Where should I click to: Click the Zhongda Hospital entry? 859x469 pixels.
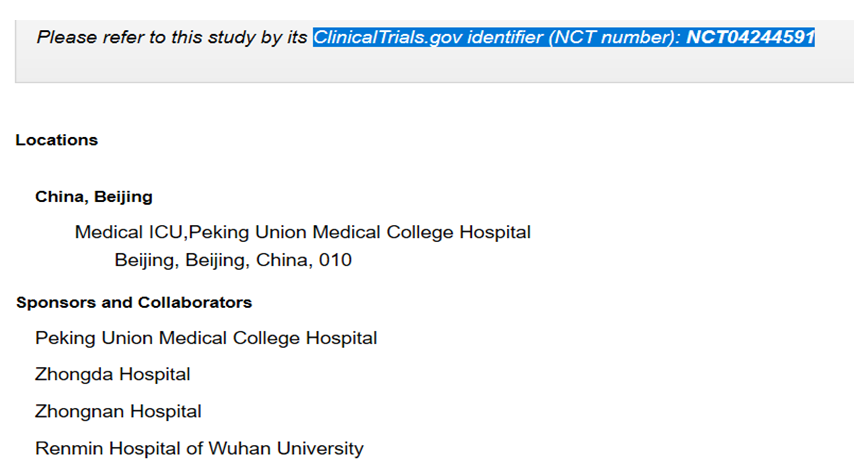(112, 374)
